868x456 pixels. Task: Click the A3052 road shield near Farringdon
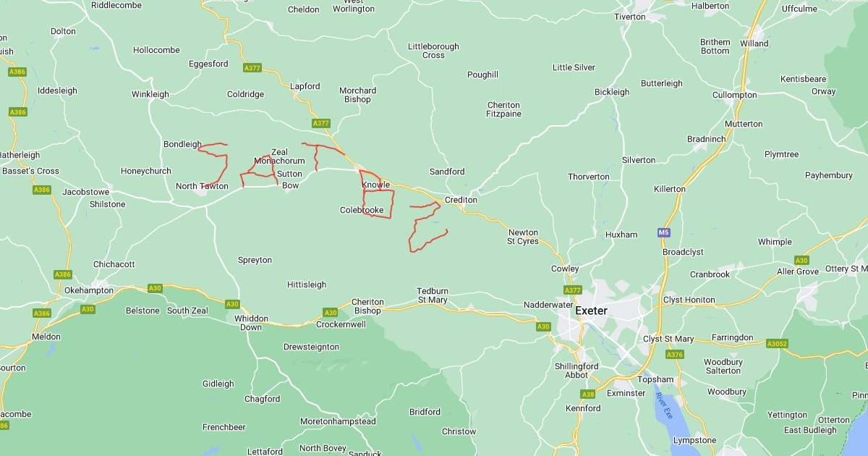777,344
